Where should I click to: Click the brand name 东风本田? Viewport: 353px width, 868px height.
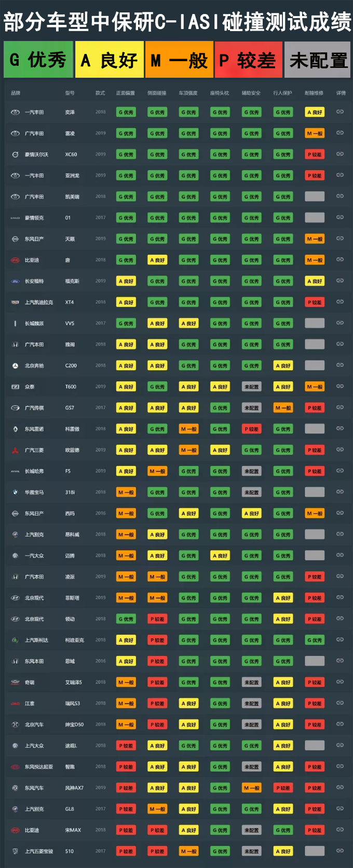click(34, 661)
